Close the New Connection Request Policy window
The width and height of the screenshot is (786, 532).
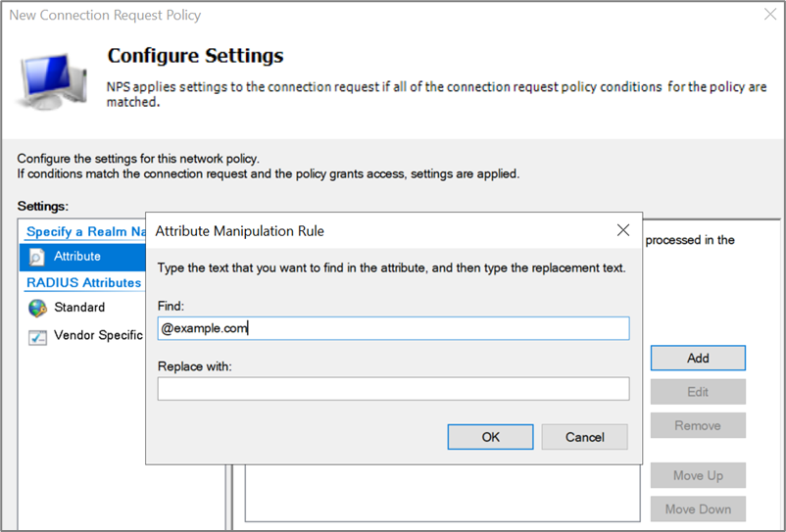(x=769, y=15)
